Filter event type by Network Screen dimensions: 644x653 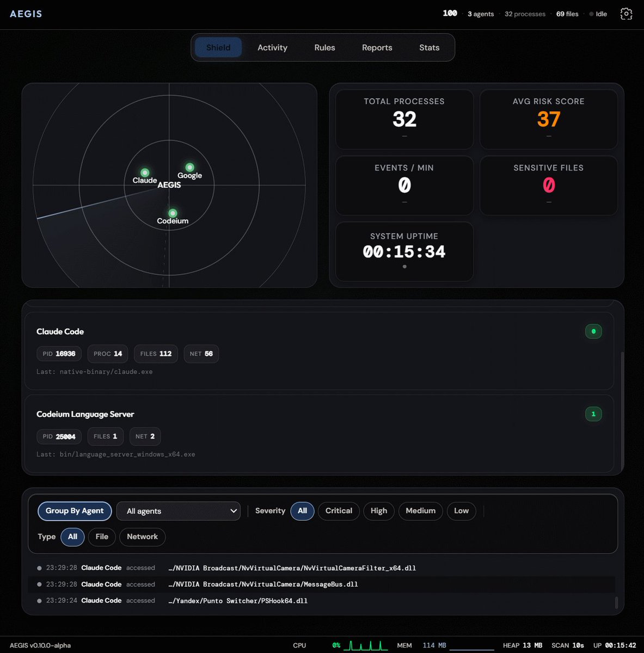[142, 537]
